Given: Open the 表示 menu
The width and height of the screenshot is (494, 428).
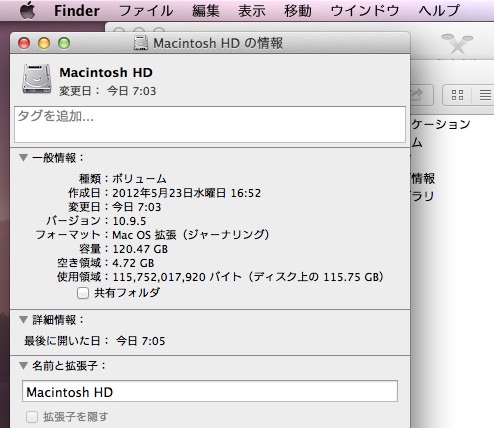Looking at the screenshot, I should [252, 11].
